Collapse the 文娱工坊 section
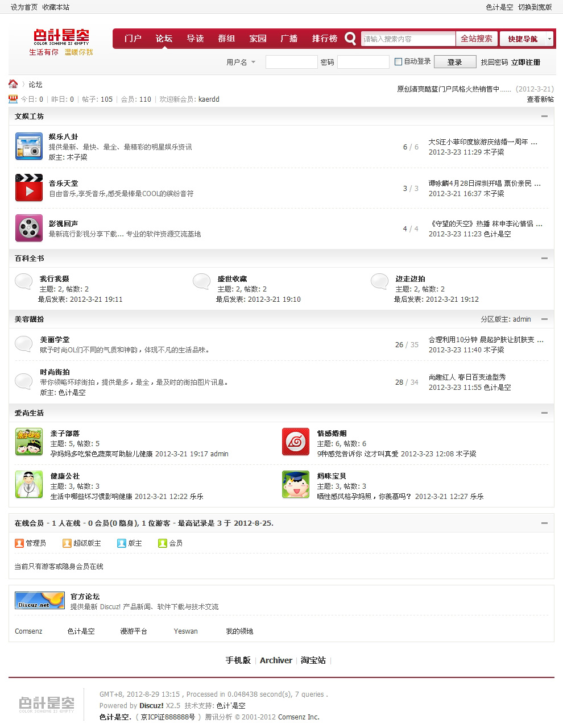This screenshot has width=563, height=728. [x=544, y=116]
